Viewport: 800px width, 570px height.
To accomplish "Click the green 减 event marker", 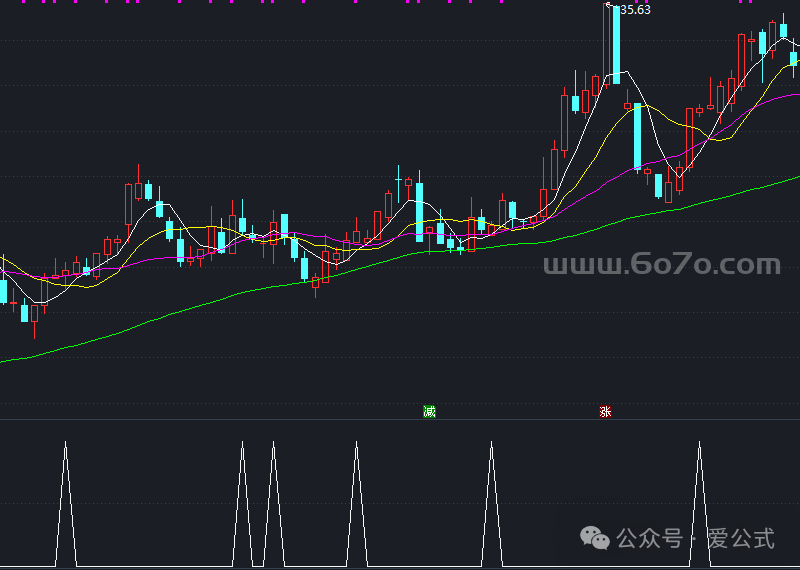I will tap(430, 411).
